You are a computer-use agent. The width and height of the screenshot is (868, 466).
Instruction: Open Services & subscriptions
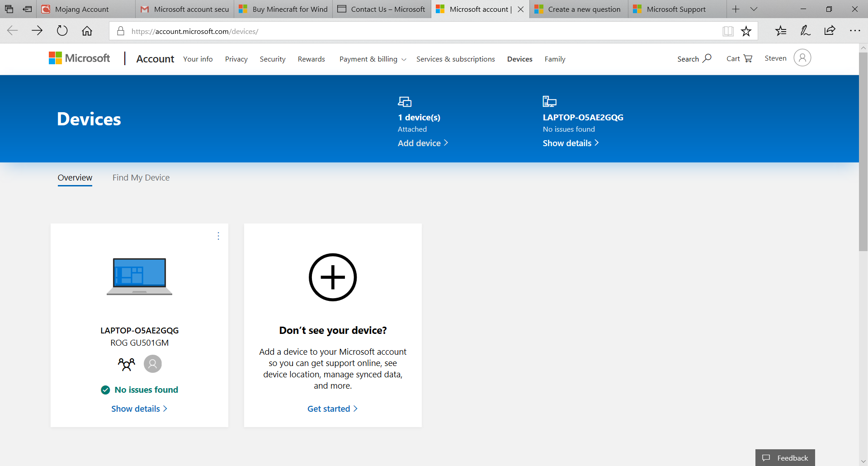coord(456,59)
